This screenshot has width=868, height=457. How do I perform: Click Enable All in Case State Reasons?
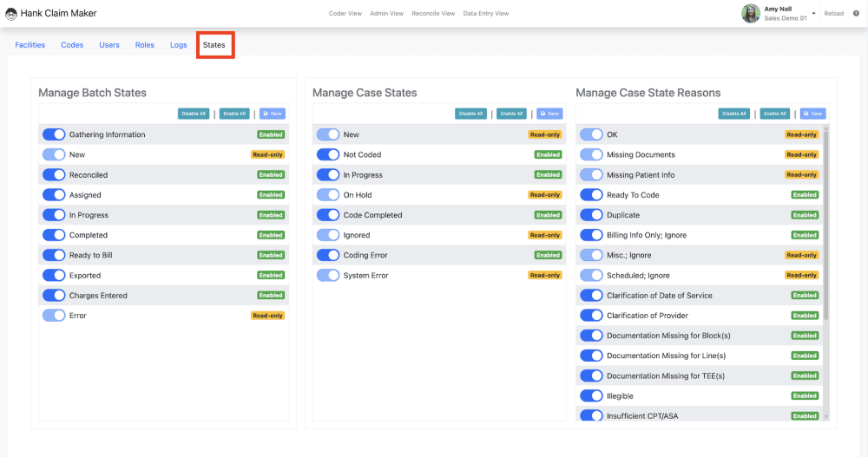pyautogui.click(x=775, y=114)
